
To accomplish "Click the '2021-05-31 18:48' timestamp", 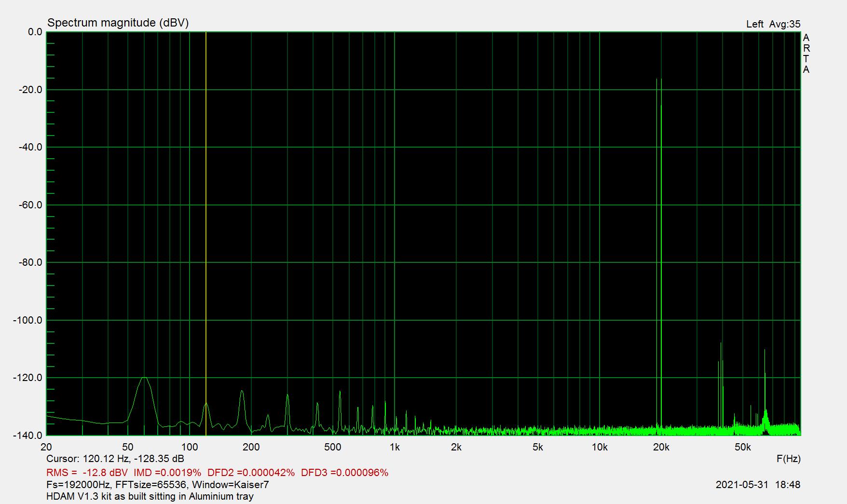I will (758, 485).
